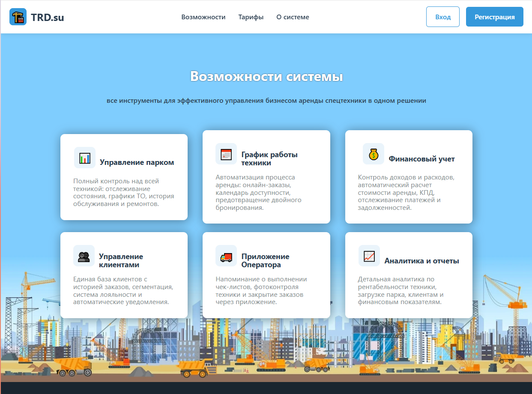Click the money bag icon for Финансовый учет
The image size is (532, 394).
[374, 154]
